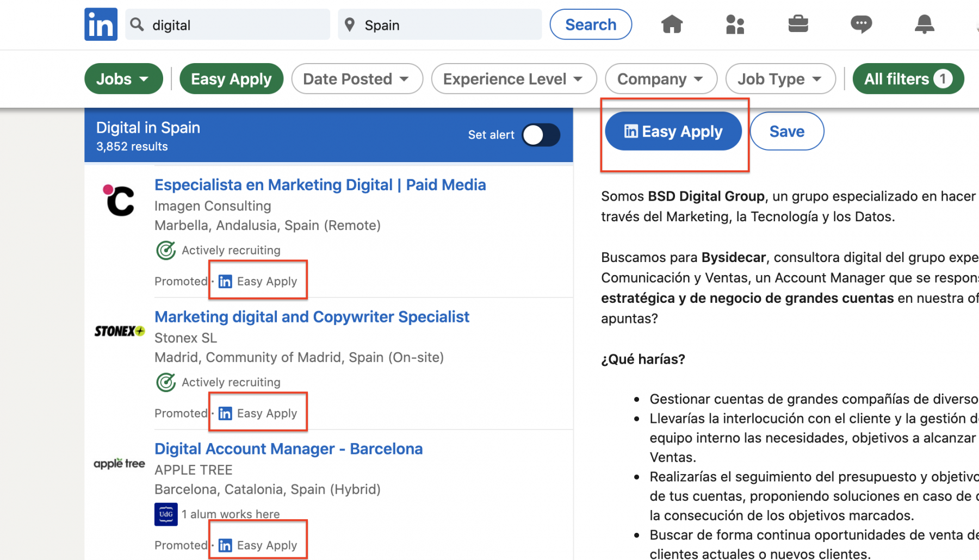Open the Company filter dropdown

pos(661,79)
